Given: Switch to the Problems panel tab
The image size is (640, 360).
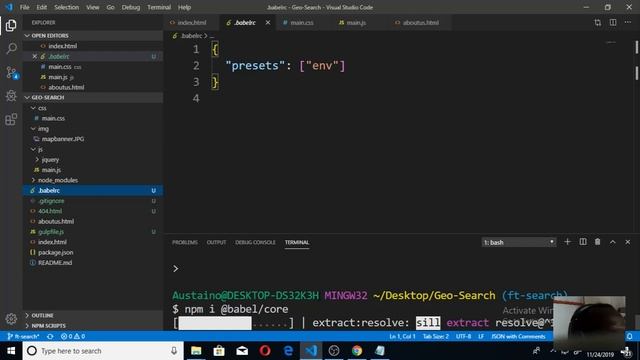Looking at the screenshot, I should [185, 242].
